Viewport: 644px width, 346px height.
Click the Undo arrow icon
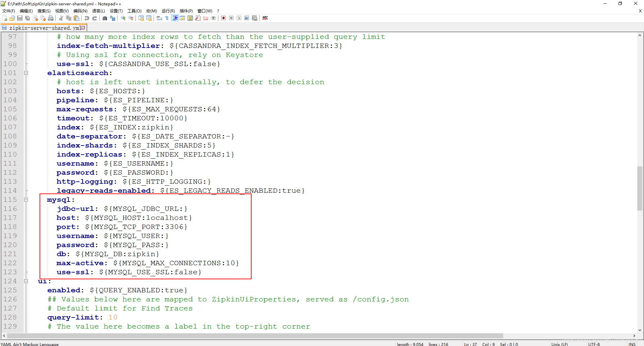(87, 18)
